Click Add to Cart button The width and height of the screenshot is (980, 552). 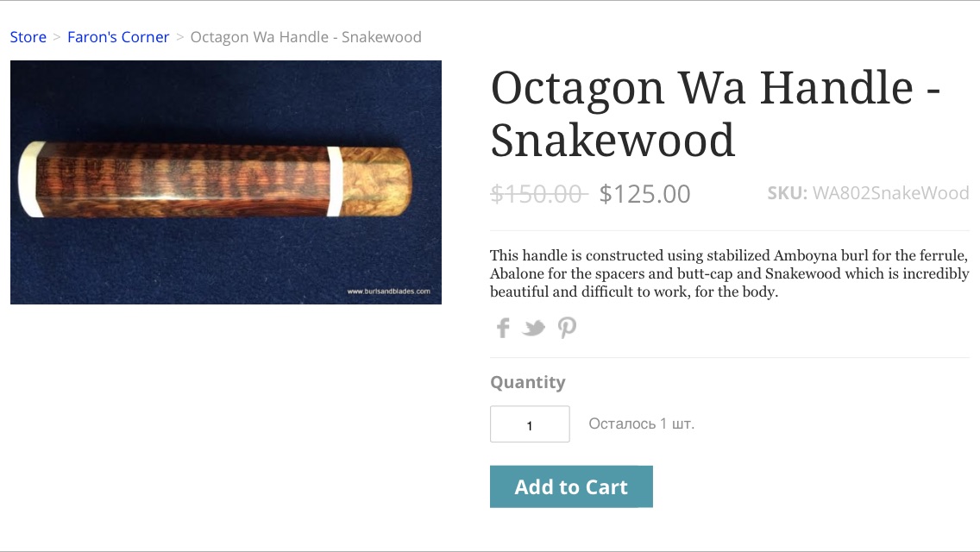point(571,486)
